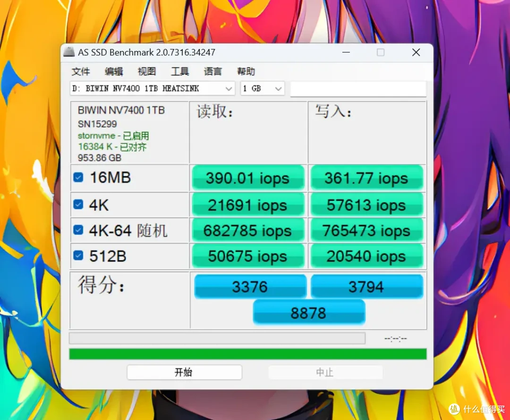
Task: Click the maximize window button
Action: click(x=381, y=52)
